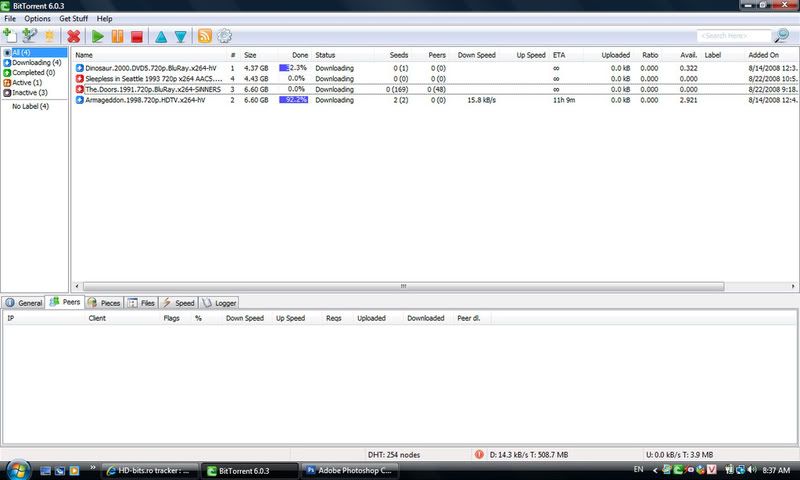Click the Create New Torrent star icon
The width and height of the screenshot is (800, 480).
49,36
